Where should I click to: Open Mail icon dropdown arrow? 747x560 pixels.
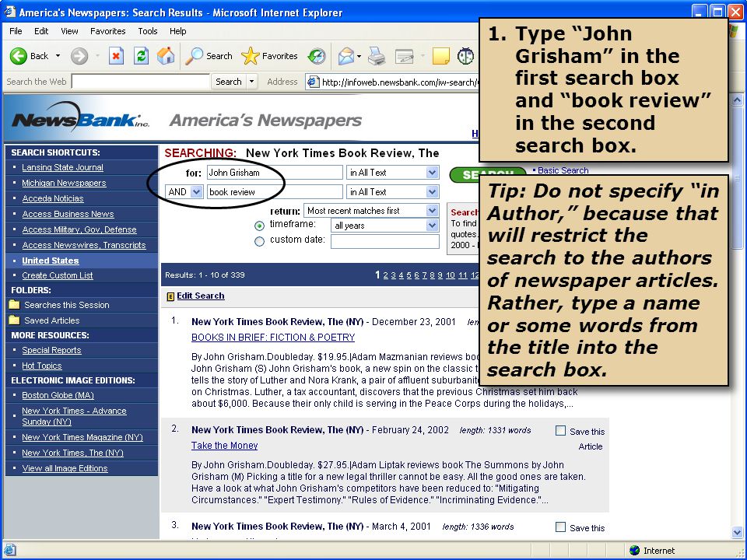tap(359, 56)
